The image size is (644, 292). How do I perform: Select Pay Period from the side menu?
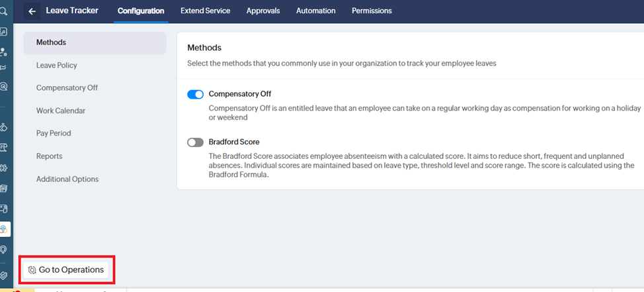click(54, 133)
